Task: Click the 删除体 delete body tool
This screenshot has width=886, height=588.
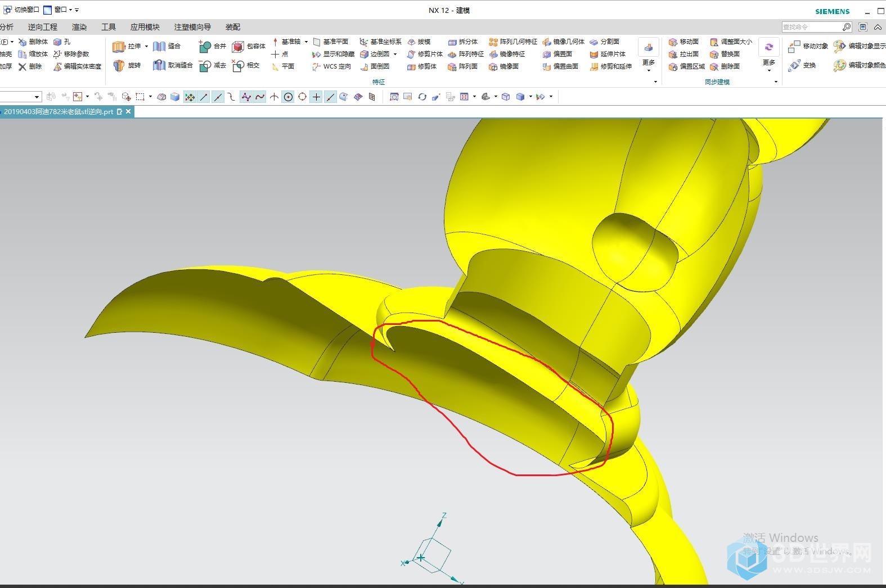Action: click(33, 42)
